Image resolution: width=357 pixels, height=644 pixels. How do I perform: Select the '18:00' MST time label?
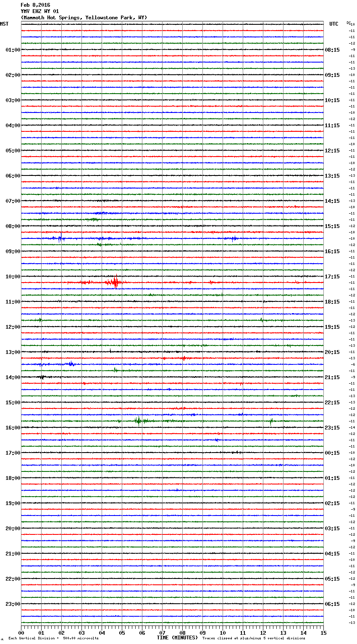(13, 478)
